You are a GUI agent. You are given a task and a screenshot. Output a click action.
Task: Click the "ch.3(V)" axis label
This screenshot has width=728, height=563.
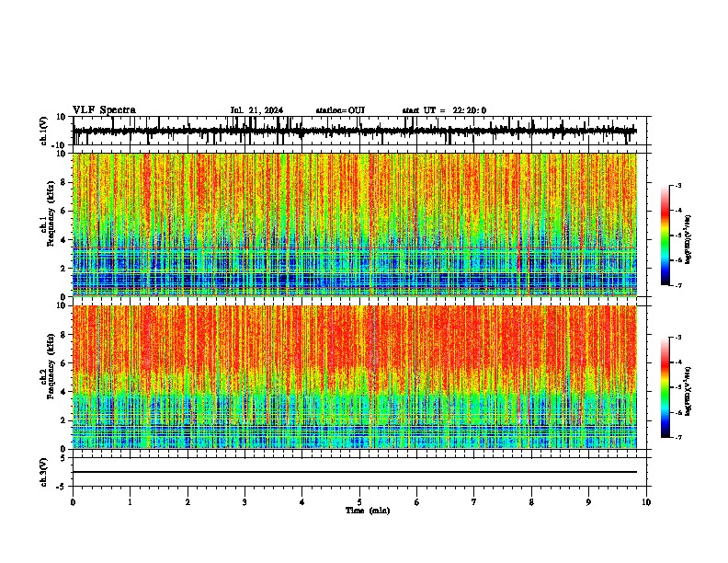pos(43,473)
